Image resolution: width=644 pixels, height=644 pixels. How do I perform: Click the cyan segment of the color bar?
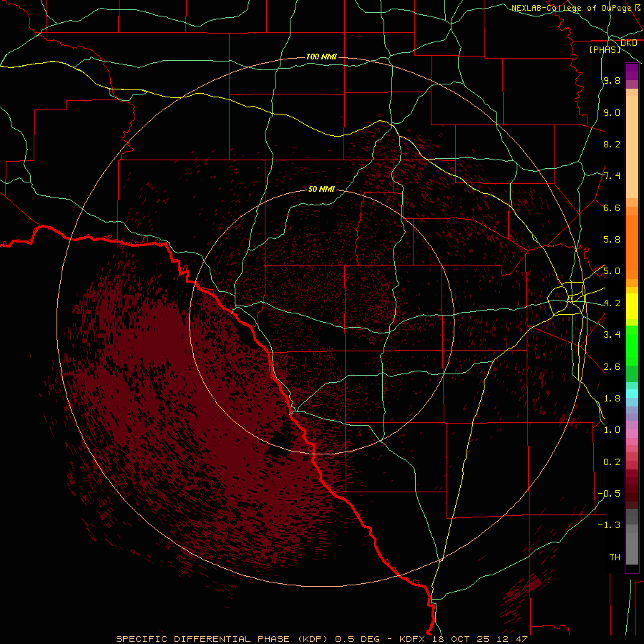point(632,394)
